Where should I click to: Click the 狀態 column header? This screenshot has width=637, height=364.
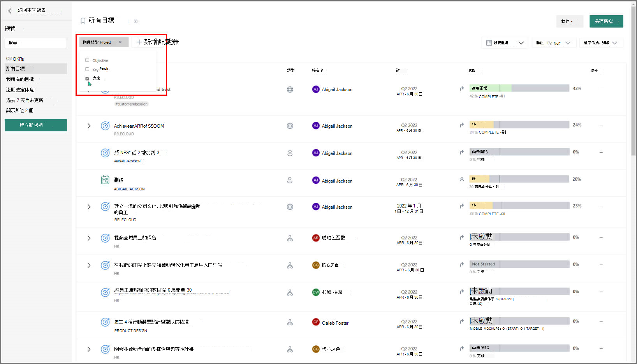coord(472,70)
